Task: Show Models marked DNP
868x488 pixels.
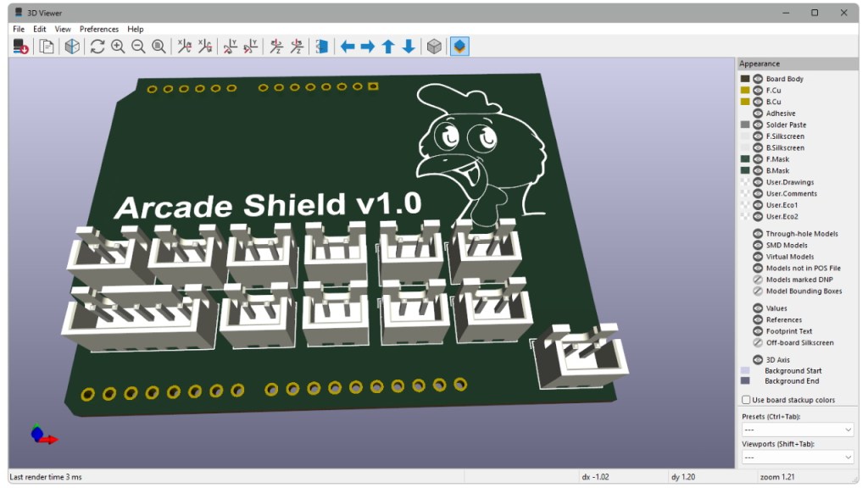Action: (x=759, y=280)
